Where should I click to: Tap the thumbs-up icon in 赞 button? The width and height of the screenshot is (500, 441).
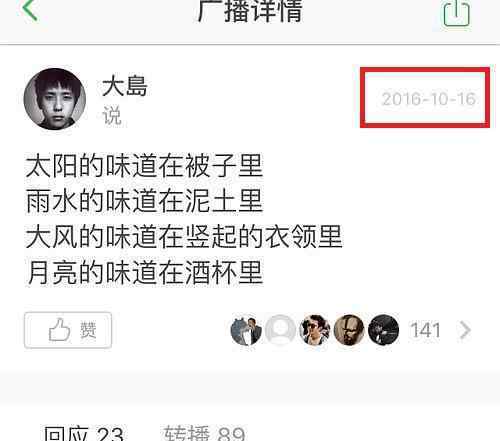(x=59, y=330)
